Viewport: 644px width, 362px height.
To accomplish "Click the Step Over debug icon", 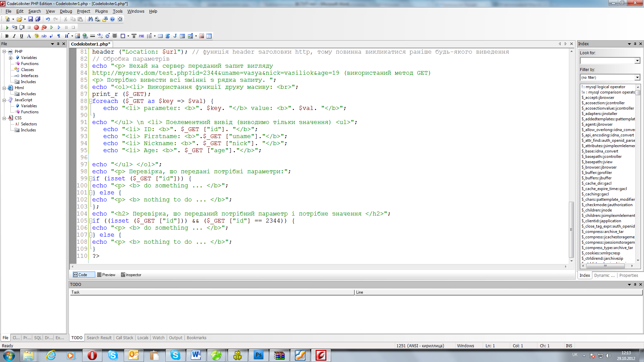I will (x=22, y=27).
